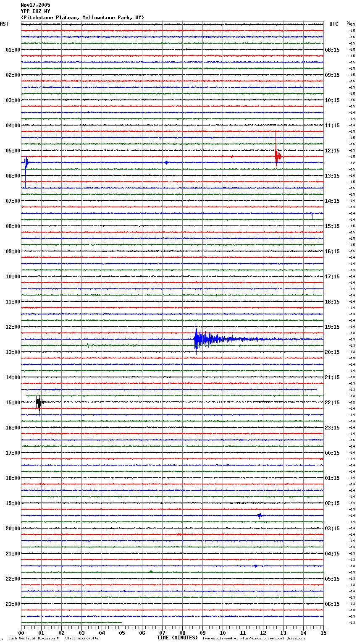The image size is (357, 644).
Task: Select the station code YPP EHZ WY
Action: 35,11
